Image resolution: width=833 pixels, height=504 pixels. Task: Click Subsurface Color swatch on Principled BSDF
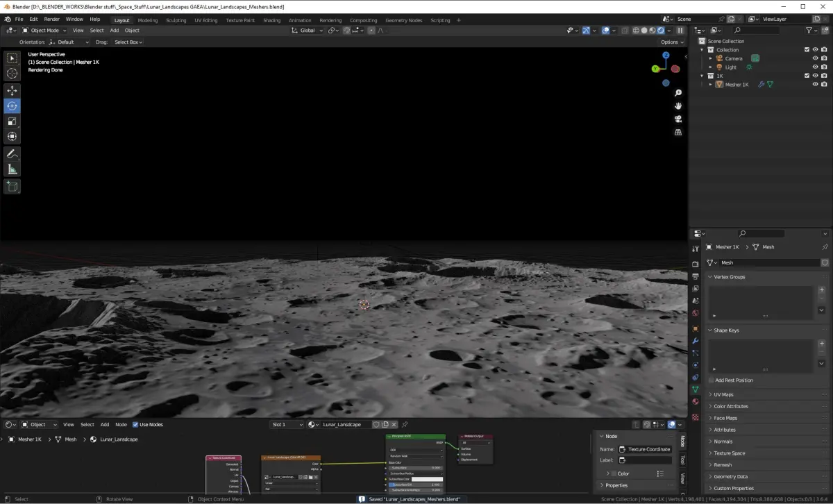[427, 479]
